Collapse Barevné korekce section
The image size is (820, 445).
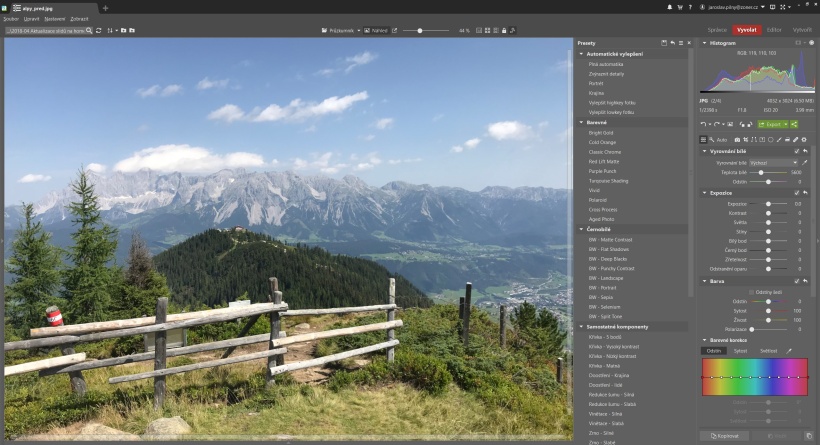click(704, 340)
